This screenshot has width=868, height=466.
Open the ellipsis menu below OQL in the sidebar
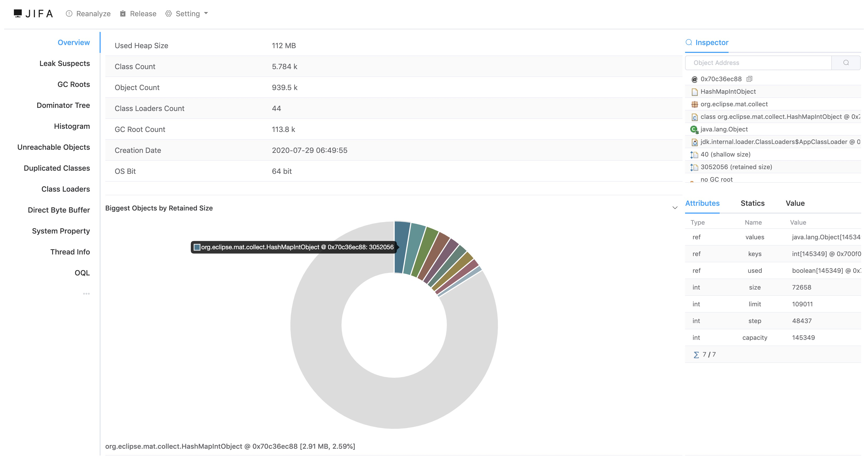[x=86, y=294]
